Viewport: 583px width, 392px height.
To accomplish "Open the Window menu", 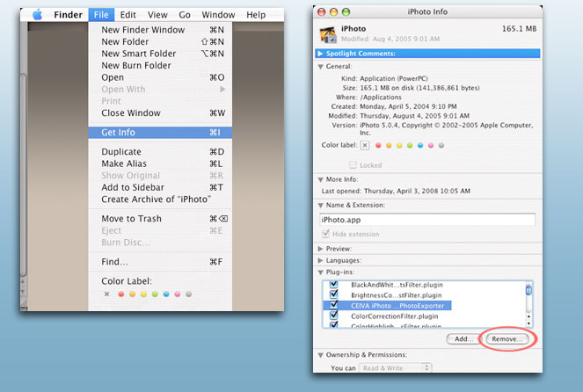I will point(218,15).
